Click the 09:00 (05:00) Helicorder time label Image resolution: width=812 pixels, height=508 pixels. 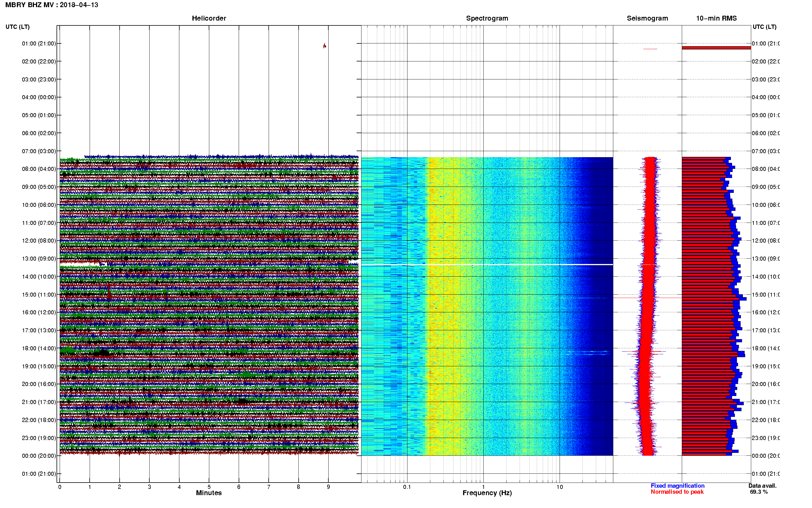39,187
